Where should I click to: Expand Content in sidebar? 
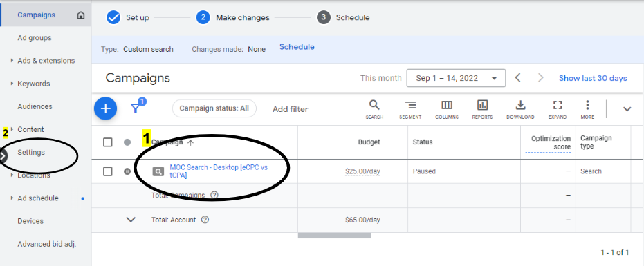click(12, 129)
